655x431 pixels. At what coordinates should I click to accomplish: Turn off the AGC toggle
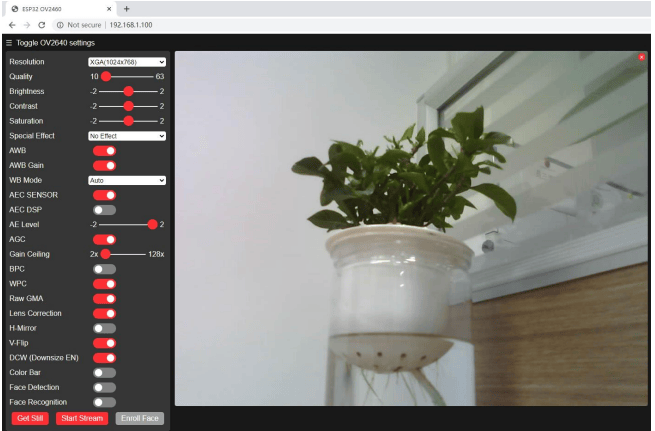(x=104, y=239)
